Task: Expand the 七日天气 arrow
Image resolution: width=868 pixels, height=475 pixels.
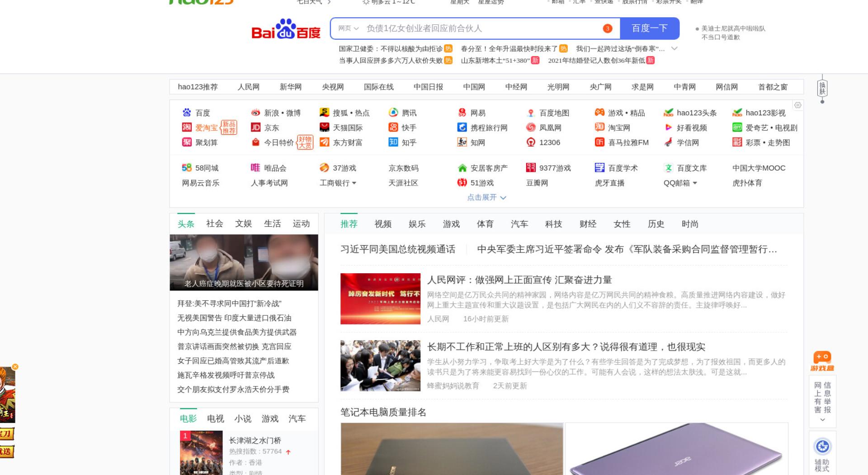Action: (329, 2)
